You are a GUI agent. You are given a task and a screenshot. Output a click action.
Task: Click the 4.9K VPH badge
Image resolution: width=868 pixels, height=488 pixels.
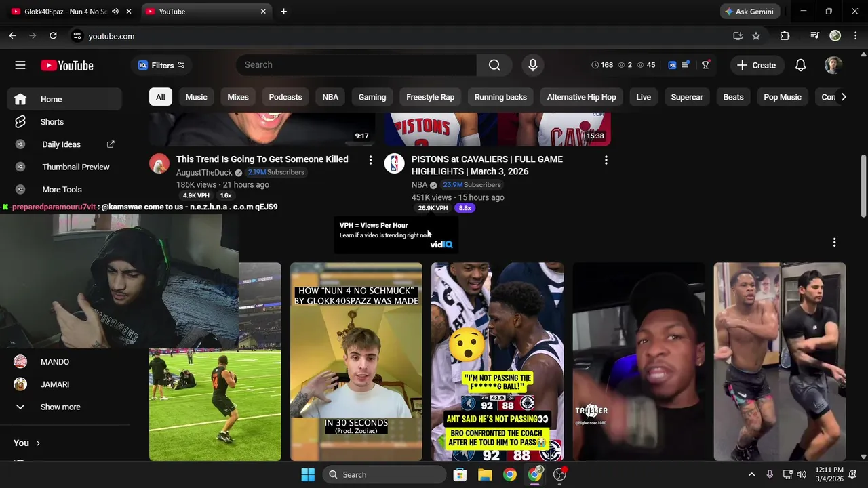[196, 195]
